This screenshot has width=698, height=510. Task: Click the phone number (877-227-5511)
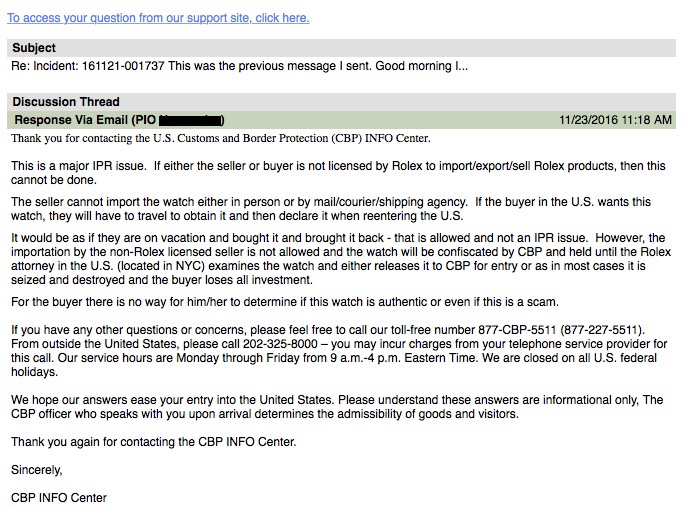pyautogui.click(x=602, y=330)
